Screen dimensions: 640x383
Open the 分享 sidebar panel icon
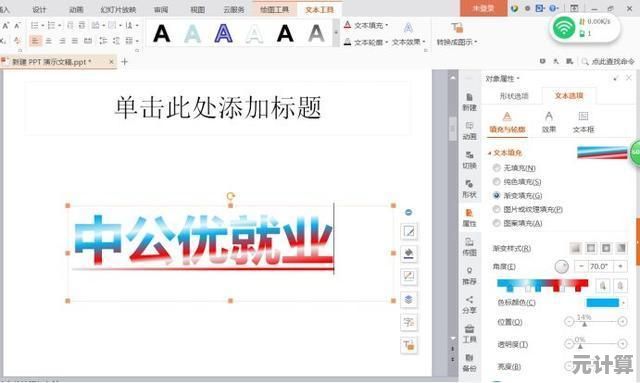pos(469,305)
